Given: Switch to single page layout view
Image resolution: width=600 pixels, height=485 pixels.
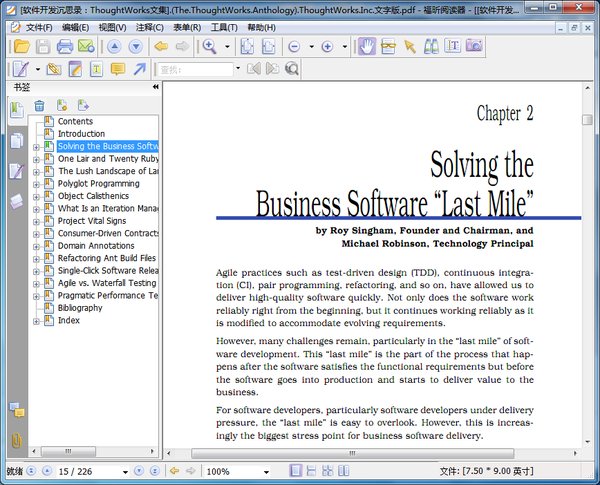Looking at the screenshot, I should [x=296, y=471].
